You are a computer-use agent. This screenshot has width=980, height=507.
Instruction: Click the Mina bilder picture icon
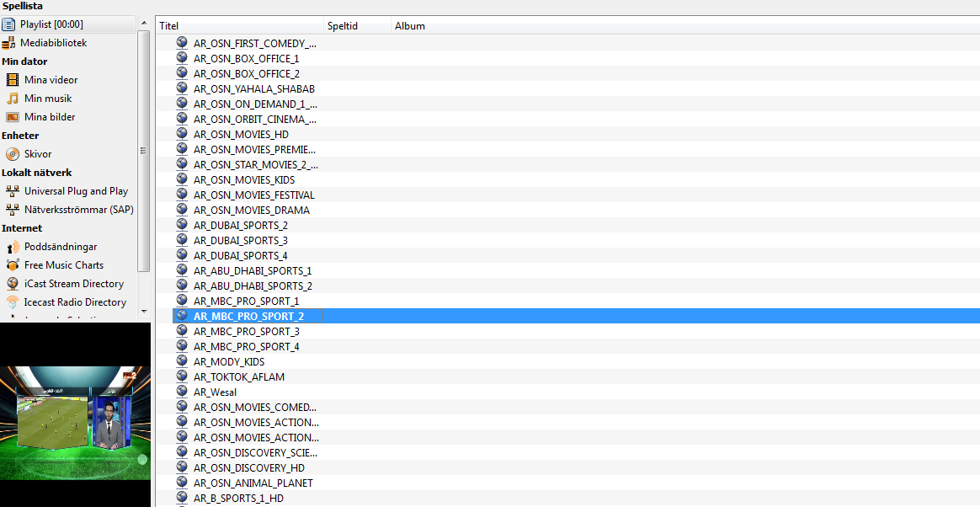click(x=13, y=117)
